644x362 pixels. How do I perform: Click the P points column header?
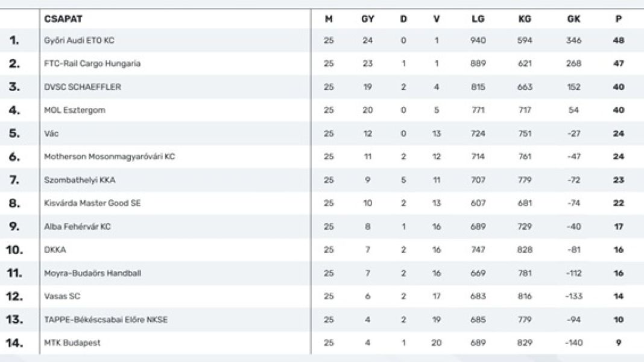pyautogui.click(x=619, y=19)
